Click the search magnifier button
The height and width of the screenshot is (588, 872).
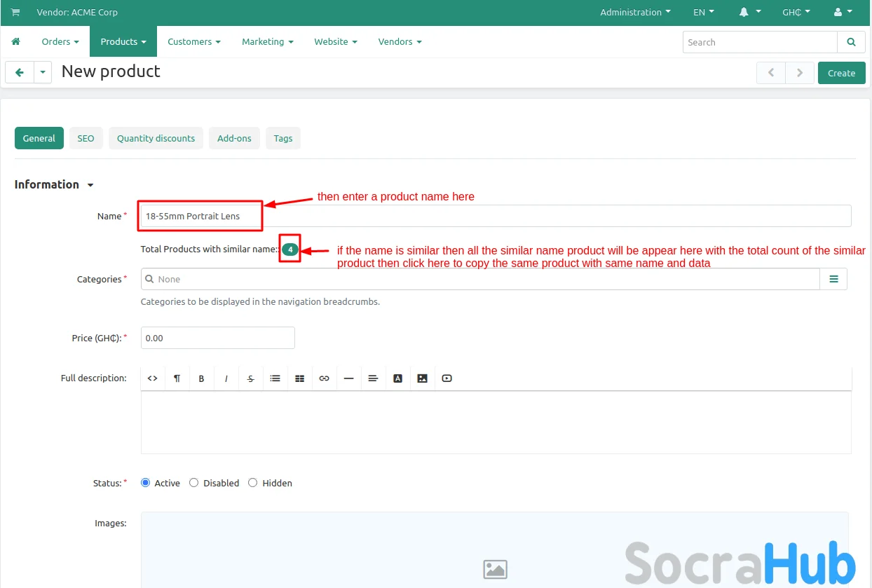click(x=851, y=42)
